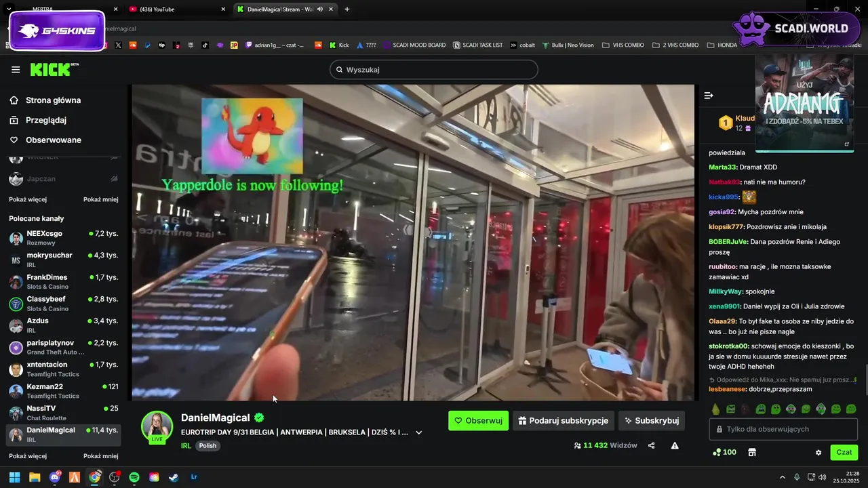Open Azdus recommended channel

[x=64, y=325]
